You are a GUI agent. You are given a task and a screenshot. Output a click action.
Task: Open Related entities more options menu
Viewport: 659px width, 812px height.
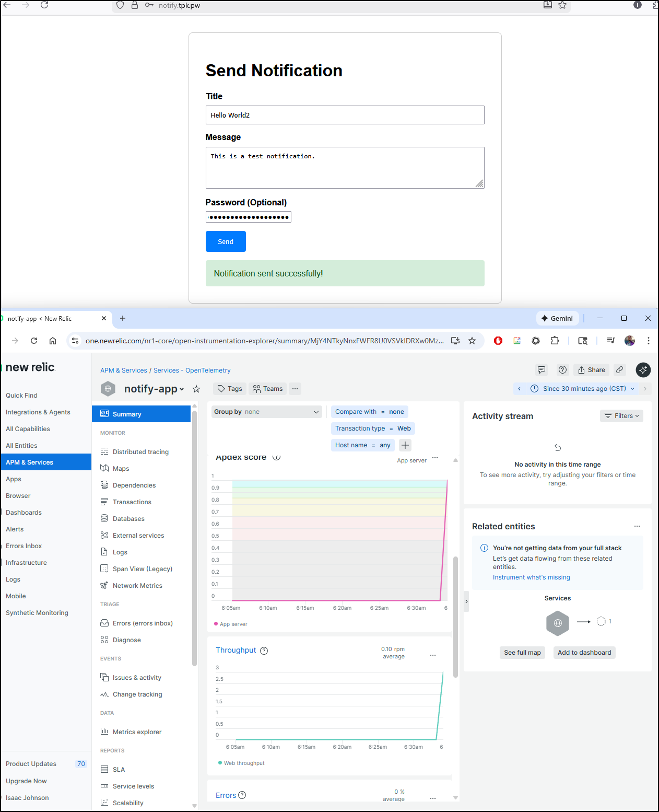coord(637,527)
